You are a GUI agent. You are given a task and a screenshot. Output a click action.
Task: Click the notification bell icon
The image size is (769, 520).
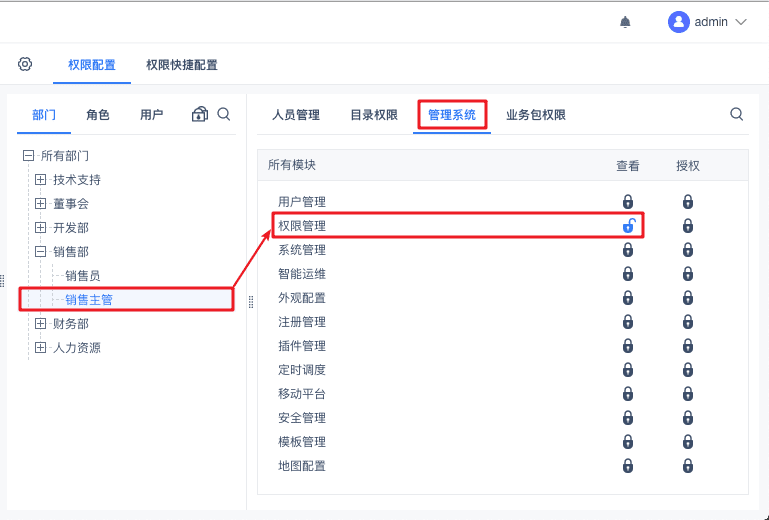tap(626, 22)
